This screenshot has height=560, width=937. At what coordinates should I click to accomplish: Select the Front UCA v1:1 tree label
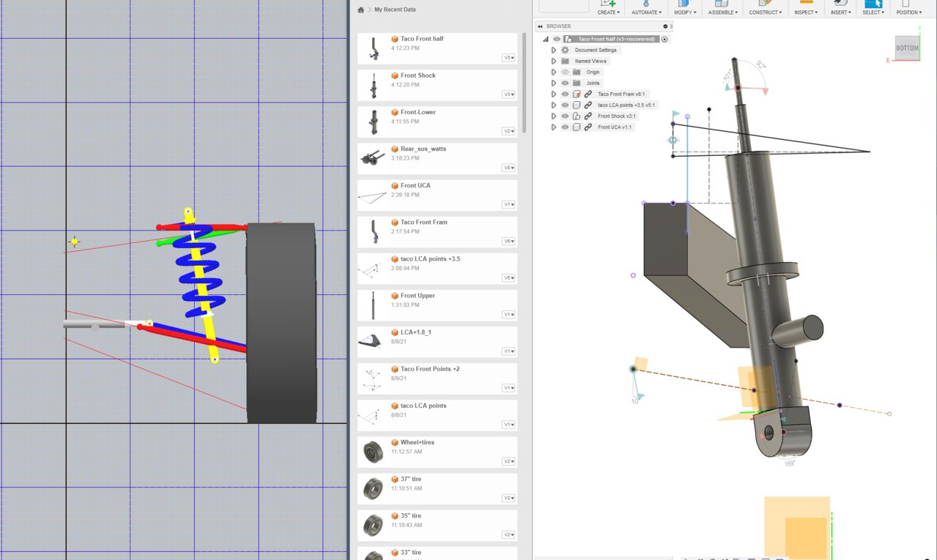(x=615, y=127)
